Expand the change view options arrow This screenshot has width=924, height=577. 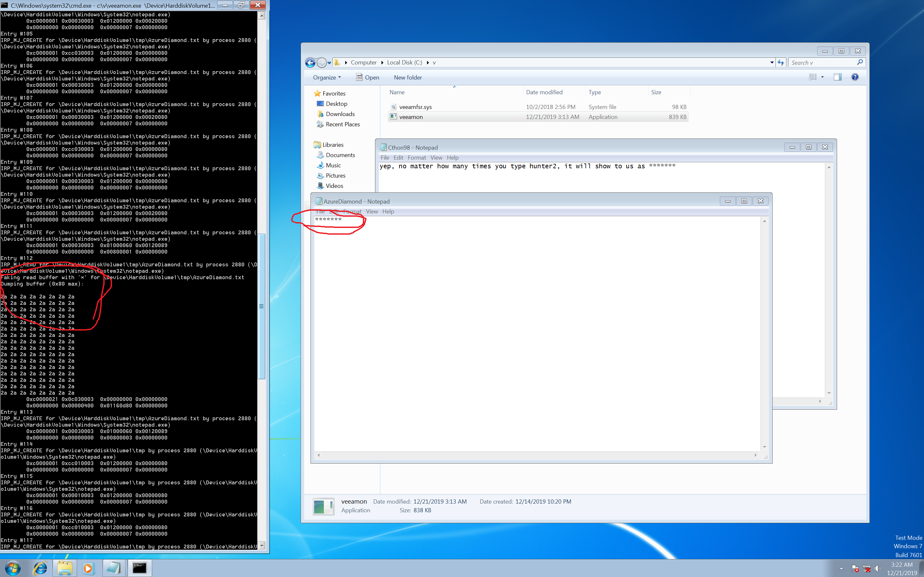tap(822, 77)
